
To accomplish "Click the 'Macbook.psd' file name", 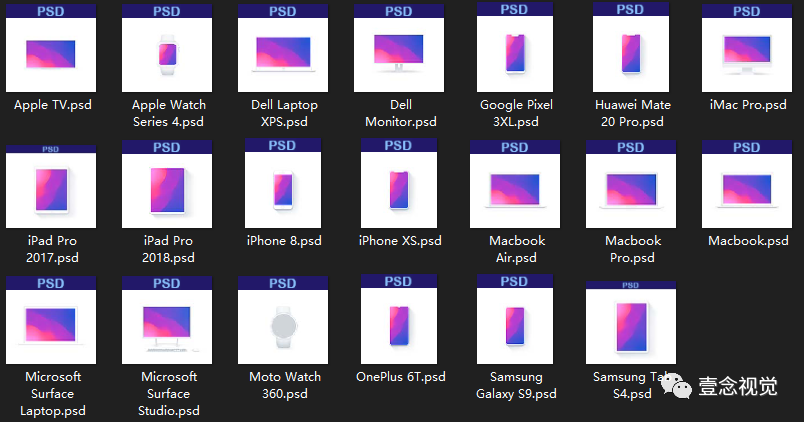I will 748,241.
